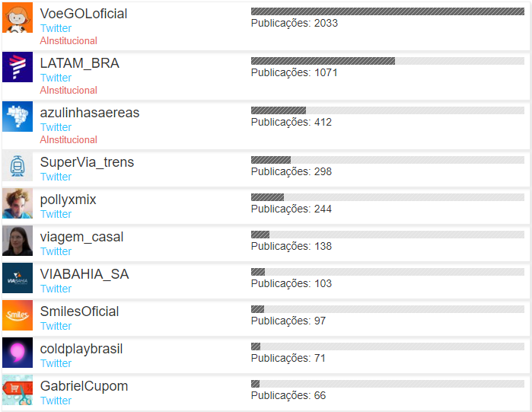Viewport: 532px width, 412px height.
Task: Click the Twitter link under viagem_casal
Action: 56,251
